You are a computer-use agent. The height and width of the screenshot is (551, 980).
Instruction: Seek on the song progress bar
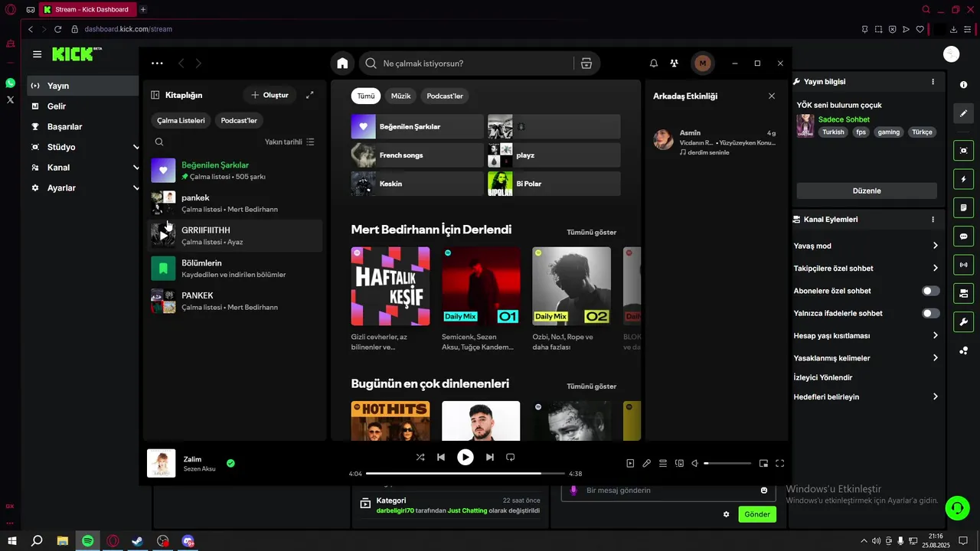pyautogui.click(x=465, y=474)
